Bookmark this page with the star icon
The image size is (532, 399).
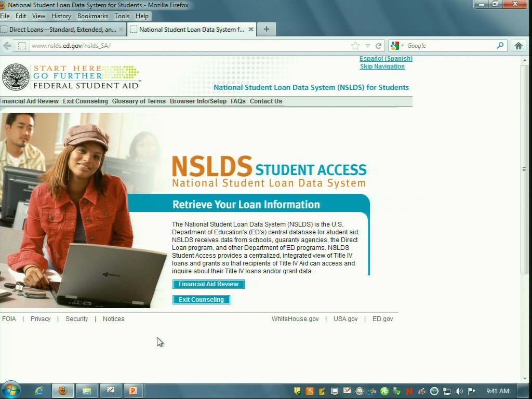355,46
